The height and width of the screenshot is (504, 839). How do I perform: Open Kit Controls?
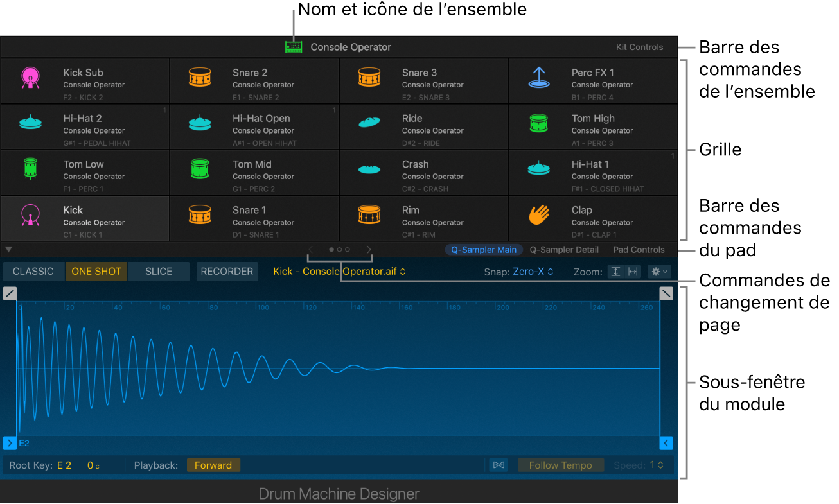click(x=639, y=46)
